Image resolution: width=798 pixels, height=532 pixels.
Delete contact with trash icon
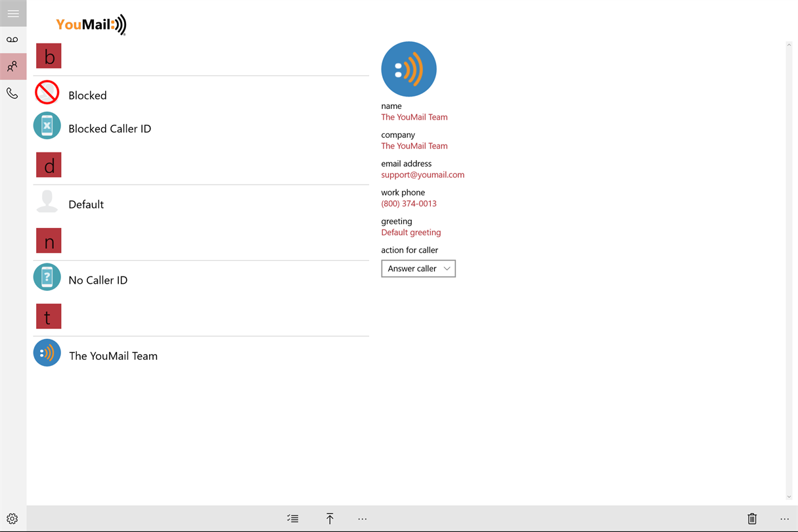tap(752, 519)
